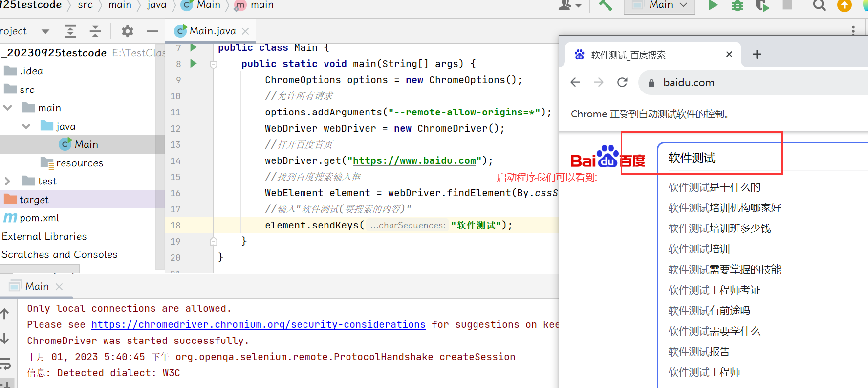Open Project view selector dropdown arrow

pos(45,31)
